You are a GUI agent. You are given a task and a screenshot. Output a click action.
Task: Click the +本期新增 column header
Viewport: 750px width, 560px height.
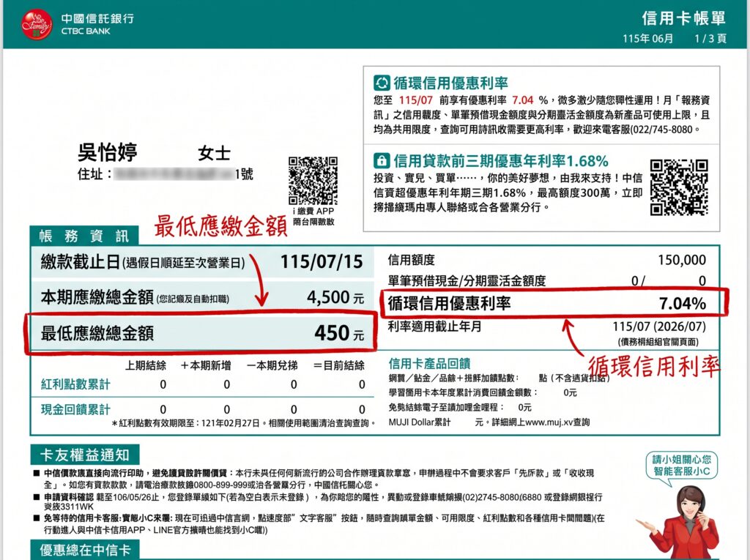206,365
